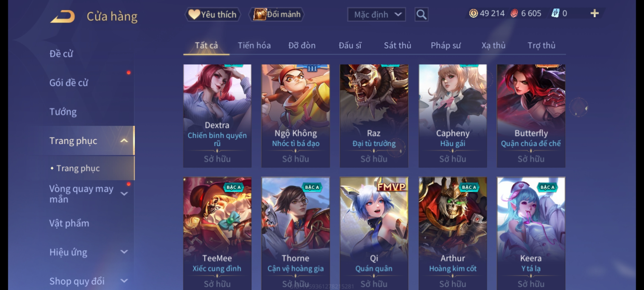
Task: Expand the Vòng quay may mắn menu
Action: pyautogui.click(x=124, y=194)
